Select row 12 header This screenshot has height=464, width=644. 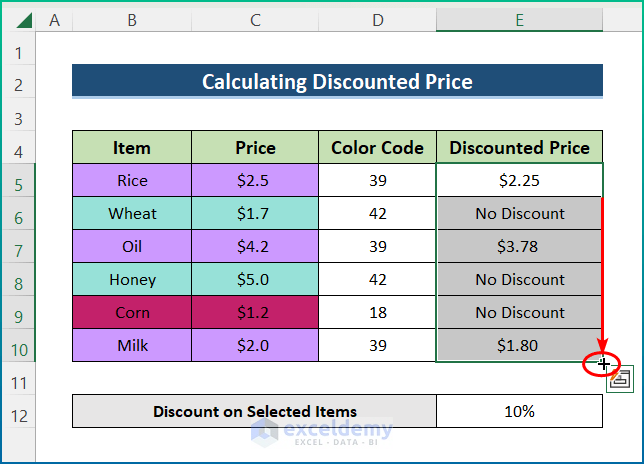18,412
